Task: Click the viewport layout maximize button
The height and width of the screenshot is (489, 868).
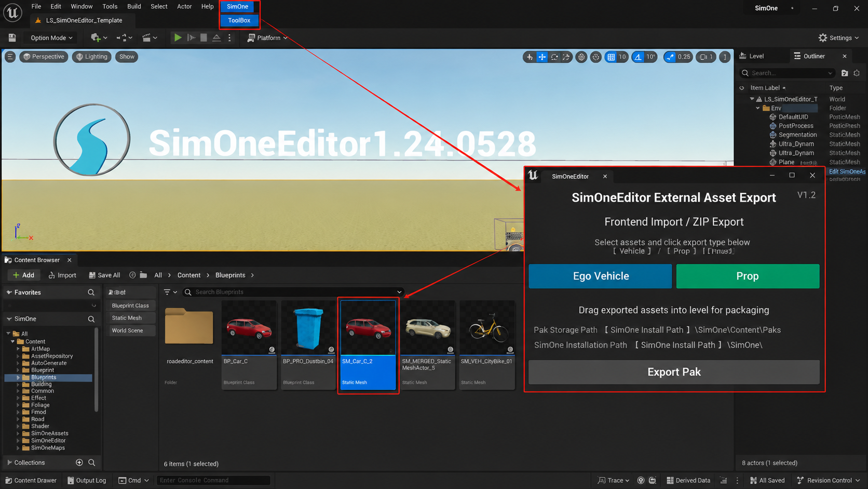Action: tap(725, 57)
